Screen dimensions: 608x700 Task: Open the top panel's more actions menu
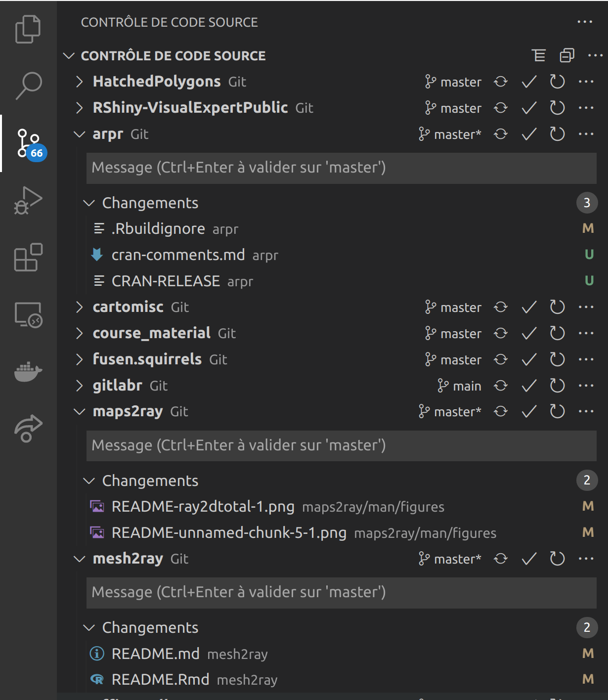[585, 22]
